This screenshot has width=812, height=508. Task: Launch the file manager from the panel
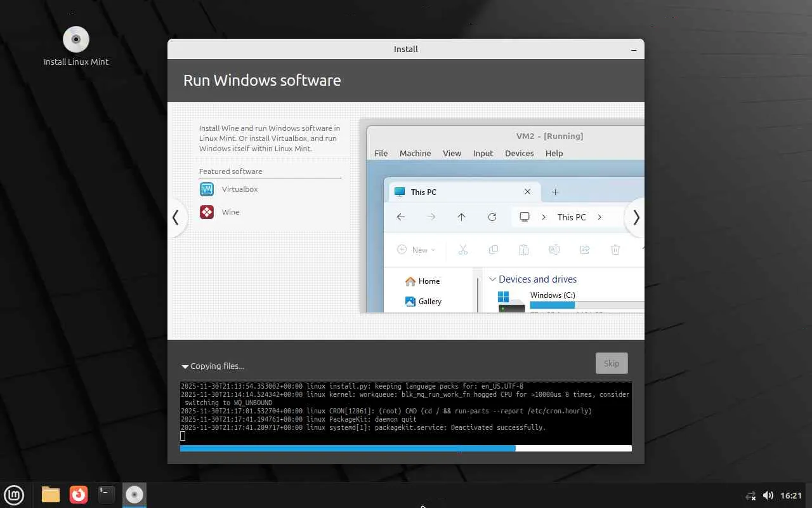51,495
